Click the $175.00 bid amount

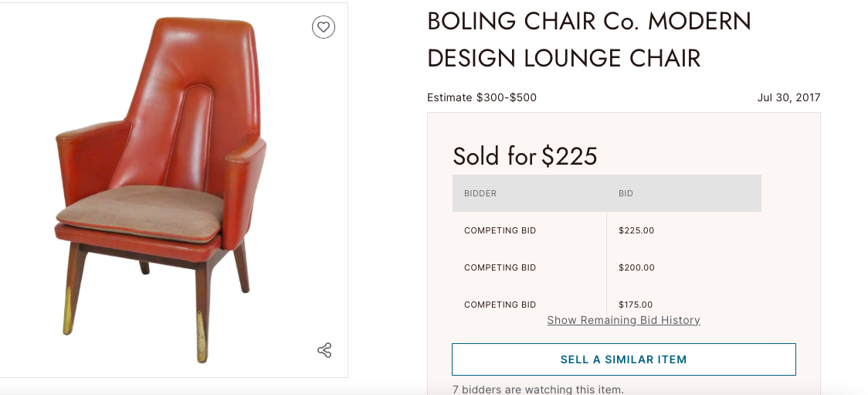636,305
